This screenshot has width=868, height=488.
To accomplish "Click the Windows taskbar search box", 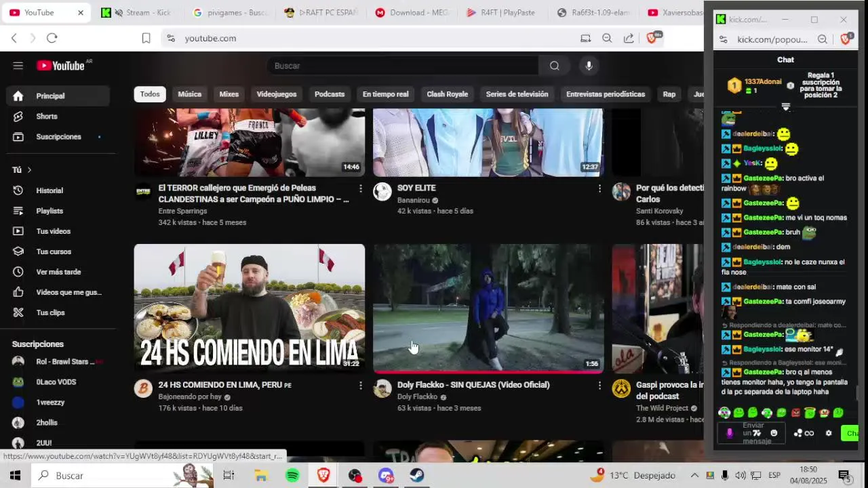I will pyautogui.click(x=122, y=476).
